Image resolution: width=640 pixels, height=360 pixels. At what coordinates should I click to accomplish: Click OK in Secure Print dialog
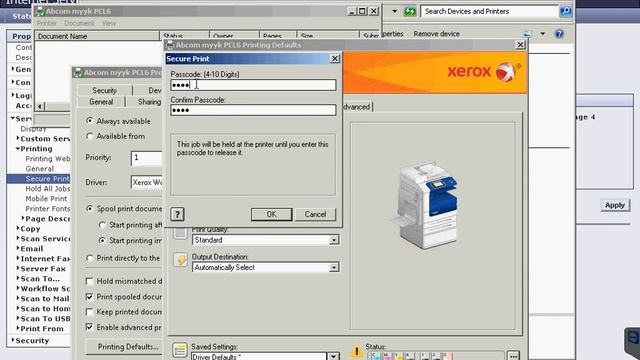(x=271, y=214)
